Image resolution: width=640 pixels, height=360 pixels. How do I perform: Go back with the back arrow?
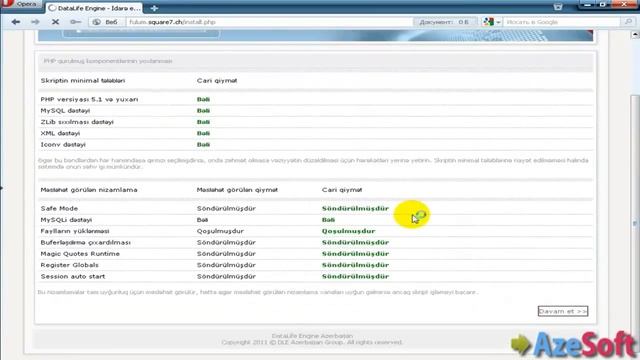point(16,22)
